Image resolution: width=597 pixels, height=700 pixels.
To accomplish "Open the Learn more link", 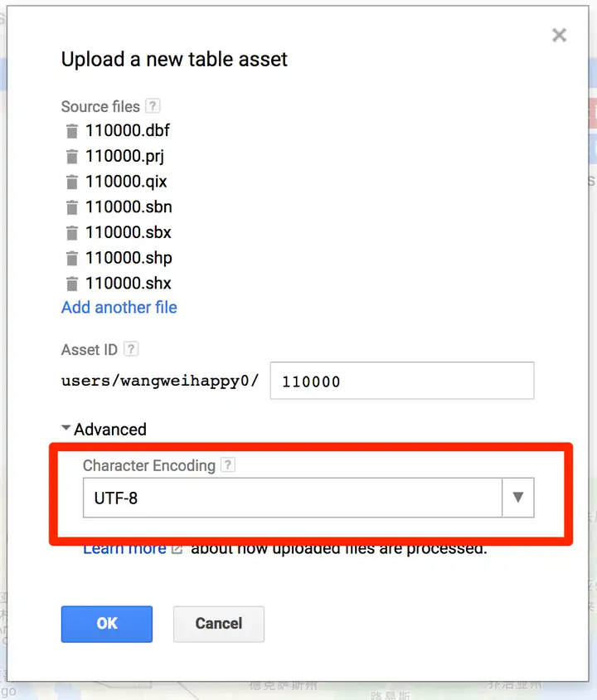I will 125,548.
